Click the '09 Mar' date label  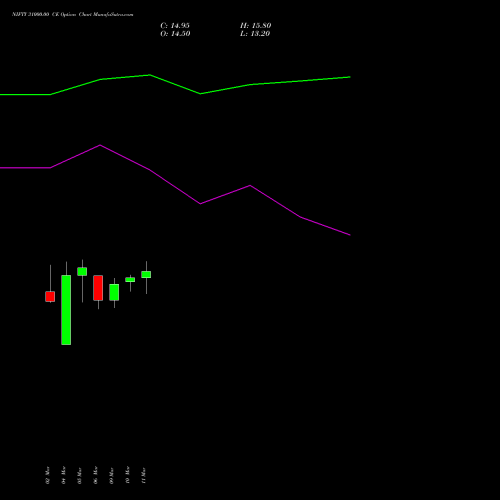pos(112,475)
